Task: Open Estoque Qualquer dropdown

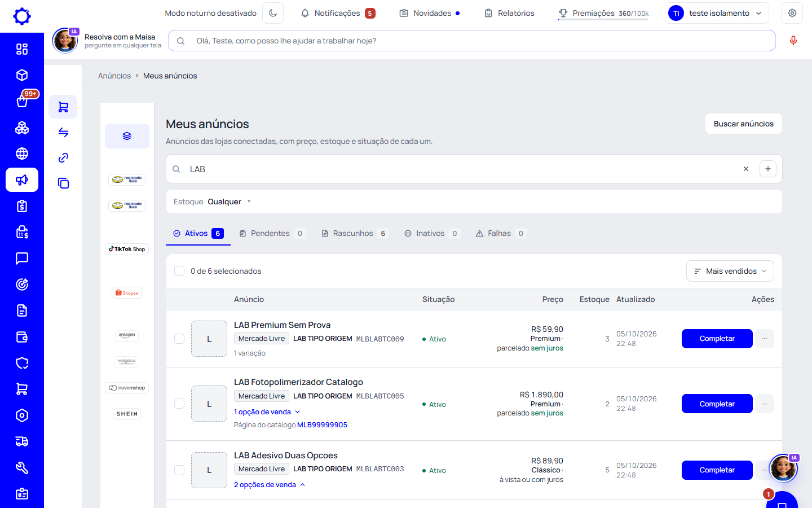Action: coord(212,202)
